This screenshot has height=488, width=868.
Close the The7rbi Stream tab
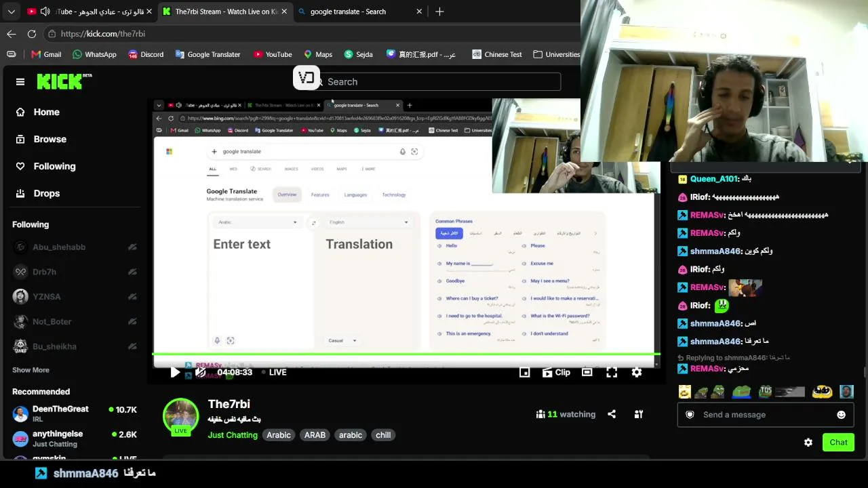pos(284,12)
